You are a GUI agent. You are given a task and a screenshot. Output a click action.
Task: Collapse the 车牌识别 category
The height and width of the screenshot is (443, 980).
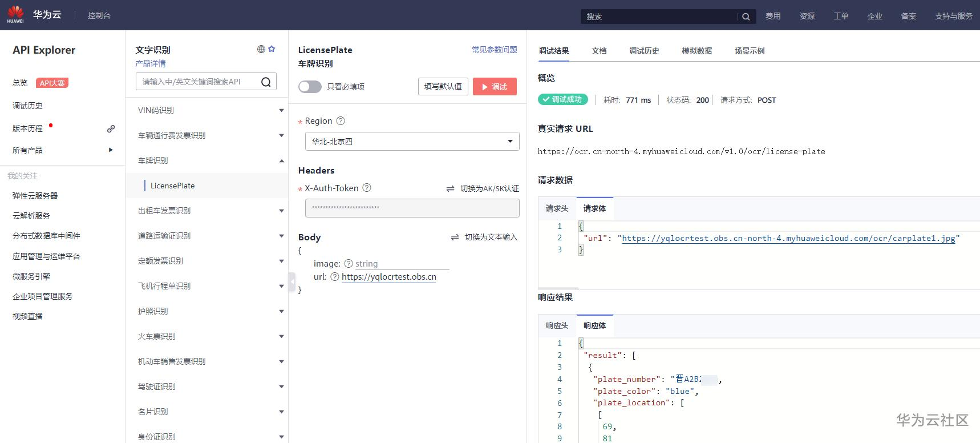click(x=281, y=160)
